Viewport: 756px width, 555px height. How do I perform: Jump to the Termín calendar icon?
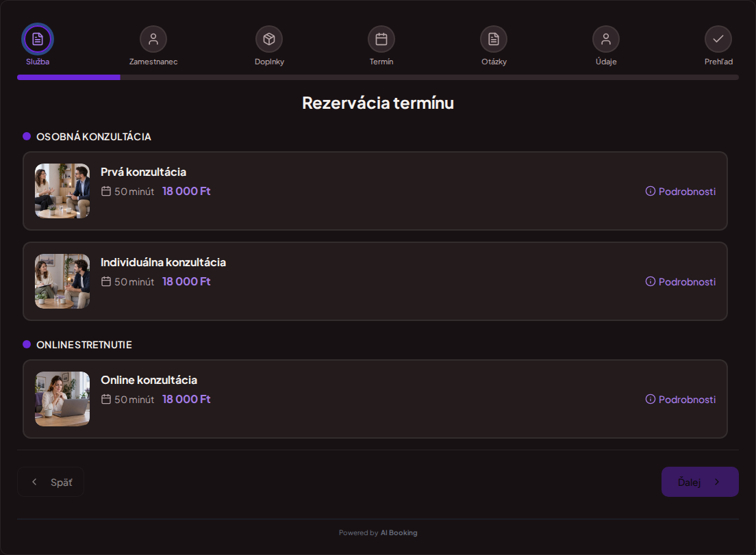[x=381, y=39]
